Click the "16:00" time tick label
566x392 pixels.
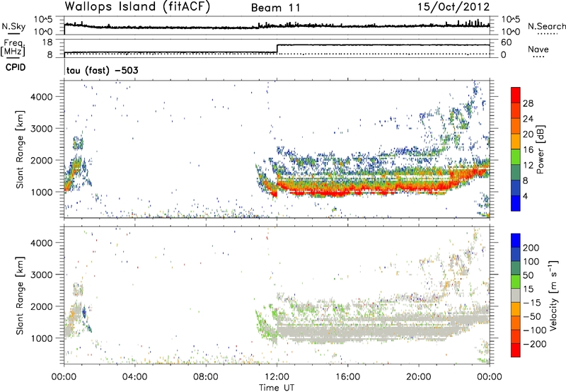coord(347,377)
